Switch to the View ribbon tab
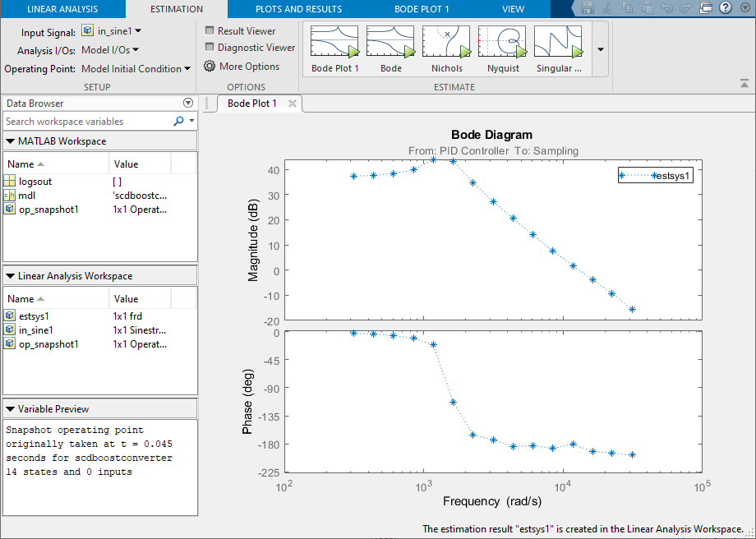This screenshot has height=539, width=756. pos(513,9)
